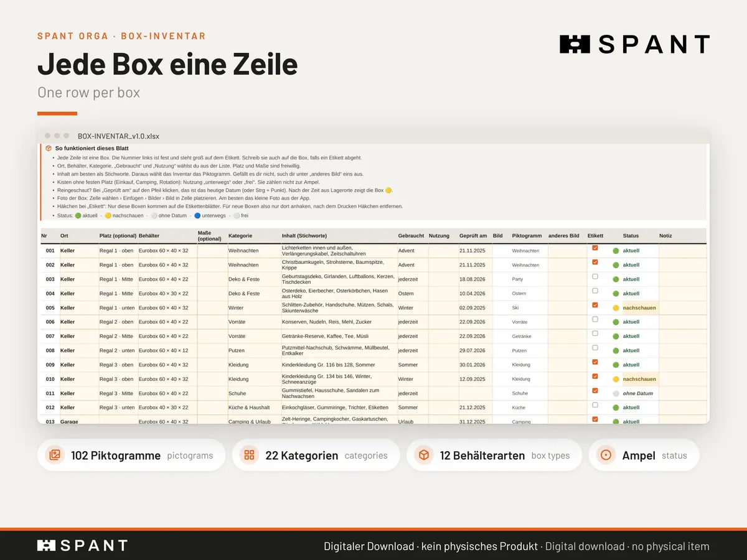
Task: Click the grid icon beside "22 Kategorien"
Action: pos(249,455)
